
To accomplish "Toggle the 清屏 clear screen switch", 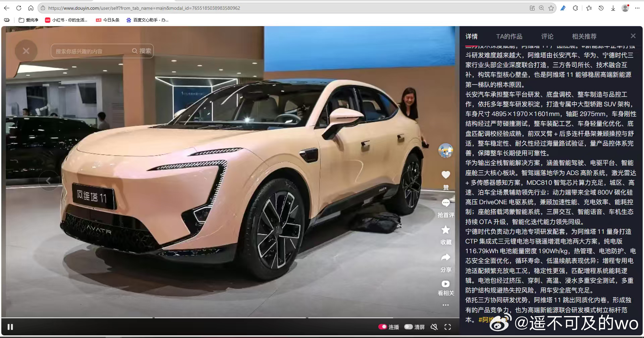I will [x=408, y=327].
